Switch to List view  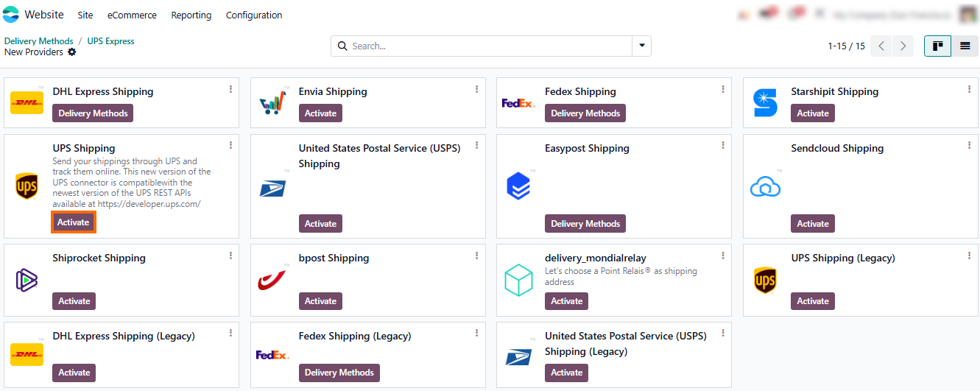[965, 46]
